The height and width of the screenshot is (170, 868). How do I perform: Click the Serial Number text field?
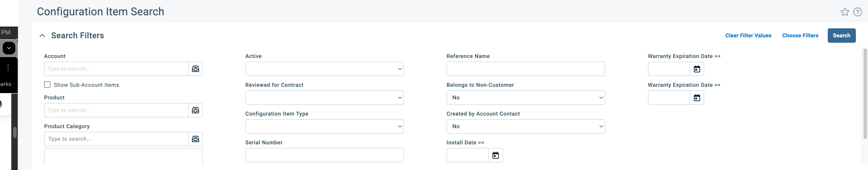point(324,155)
